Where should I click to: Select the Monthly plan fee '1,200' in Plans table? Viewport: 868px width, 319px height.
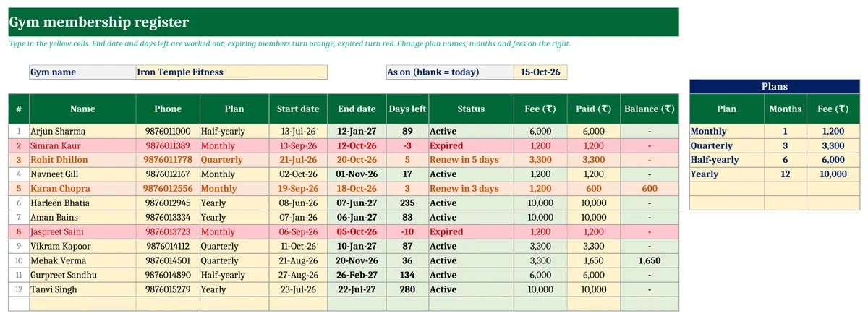click(833, 132)
